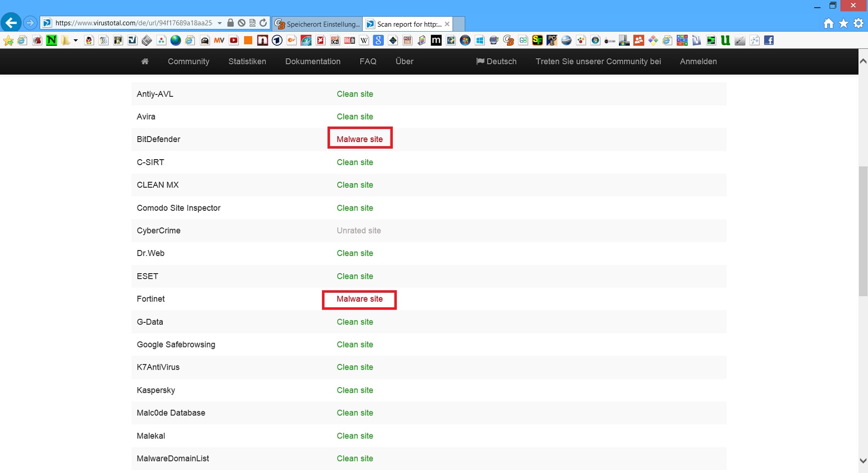This screenshot has height=473, width=868.
Task: Open the YouTube bookmark icon
Action: coord(234,41)
